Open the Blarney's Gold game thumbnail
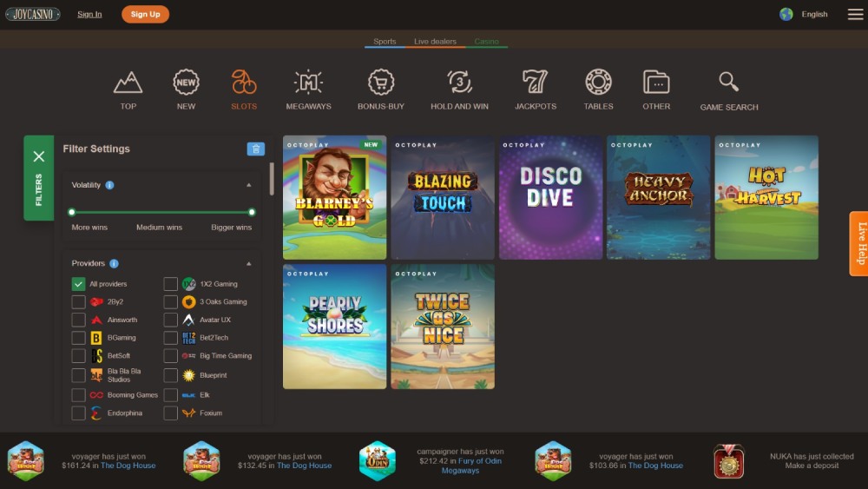Screen dimensions: 868x489 (x=334, y=198)
